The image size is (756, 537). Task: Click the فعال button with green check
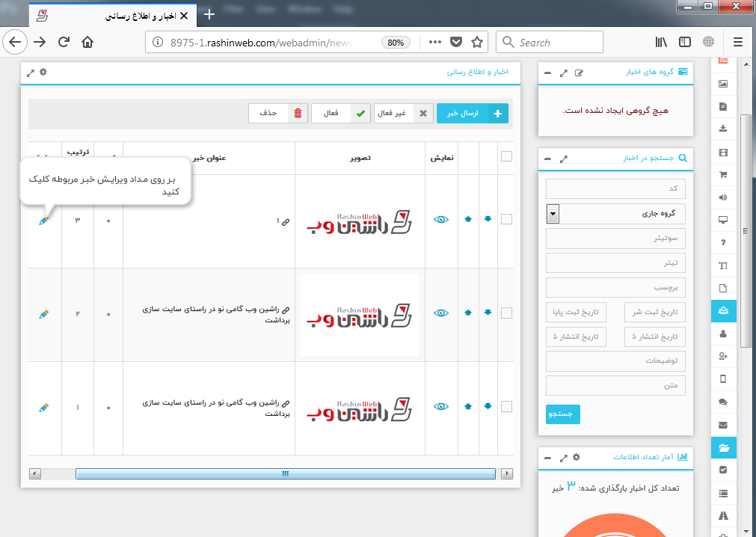341,113
